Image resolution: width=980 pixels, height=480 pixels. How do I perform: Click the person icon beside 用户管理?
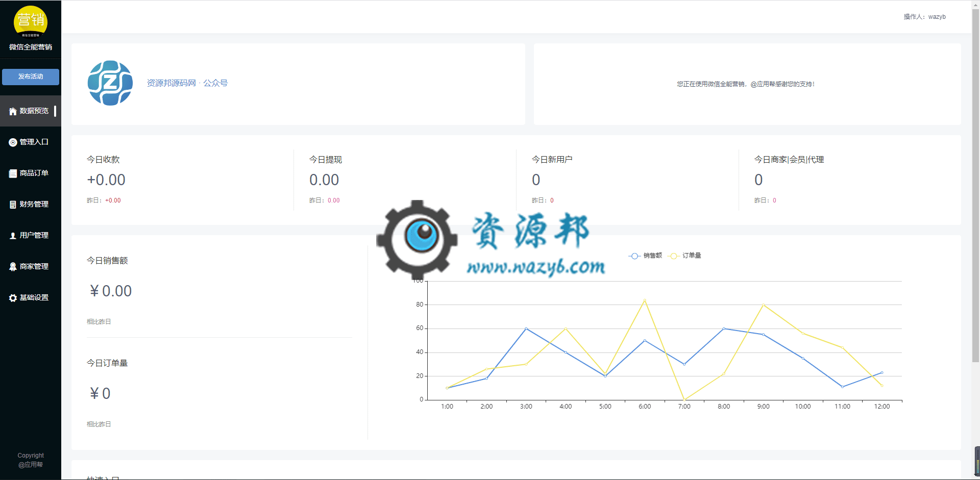point(13,236)
